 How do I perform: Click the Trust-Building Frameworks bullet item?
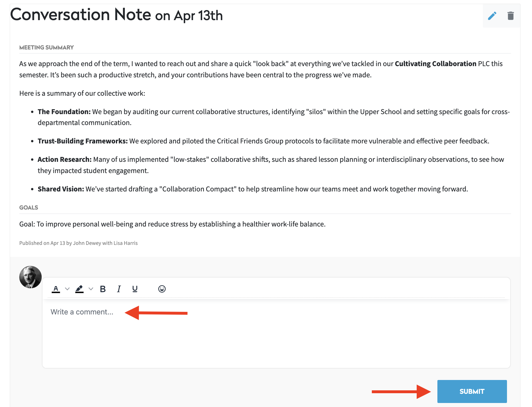point(263,141)
